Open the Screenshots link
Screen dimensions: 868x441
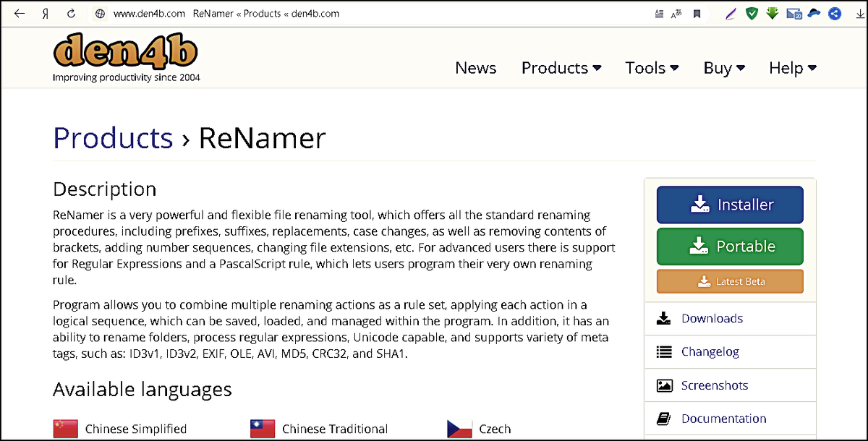coord(715,385)
